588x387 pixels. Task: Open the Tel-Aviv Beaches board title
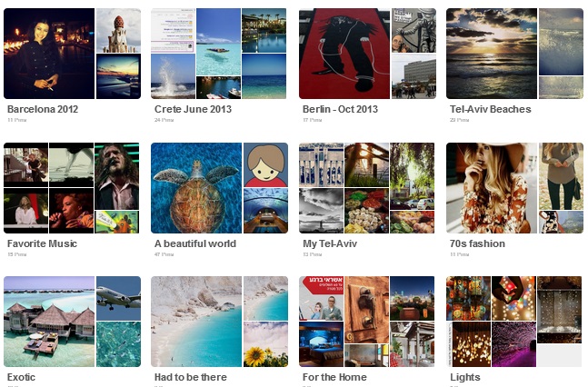pos(491,109)
